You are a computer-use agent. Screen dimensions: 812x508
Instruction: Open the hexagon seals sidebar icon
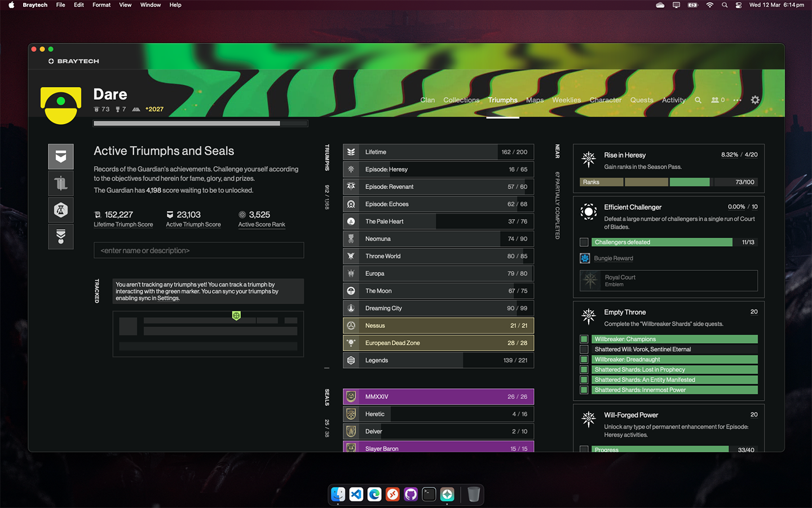tap(61, 210)
